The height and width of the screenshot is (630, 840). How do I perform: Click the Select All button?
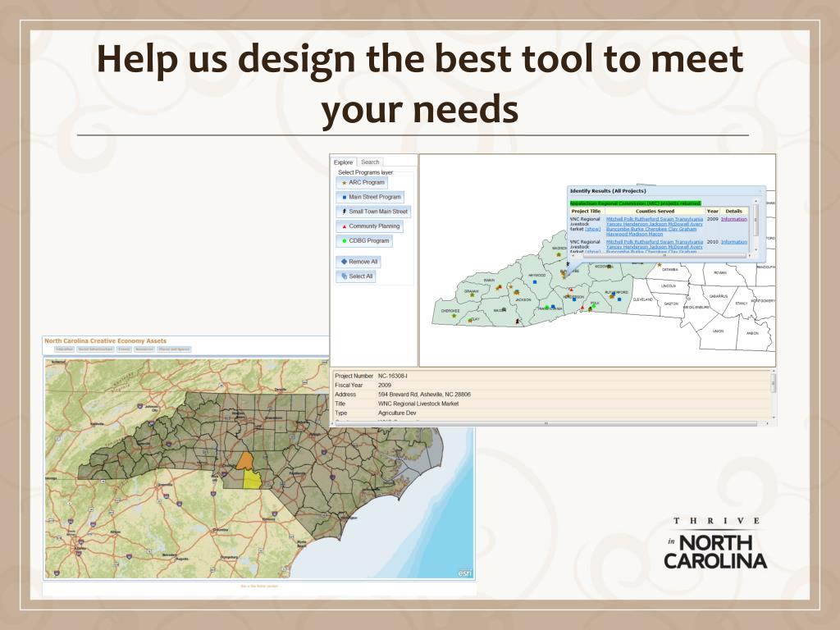(x=356, y=276)
